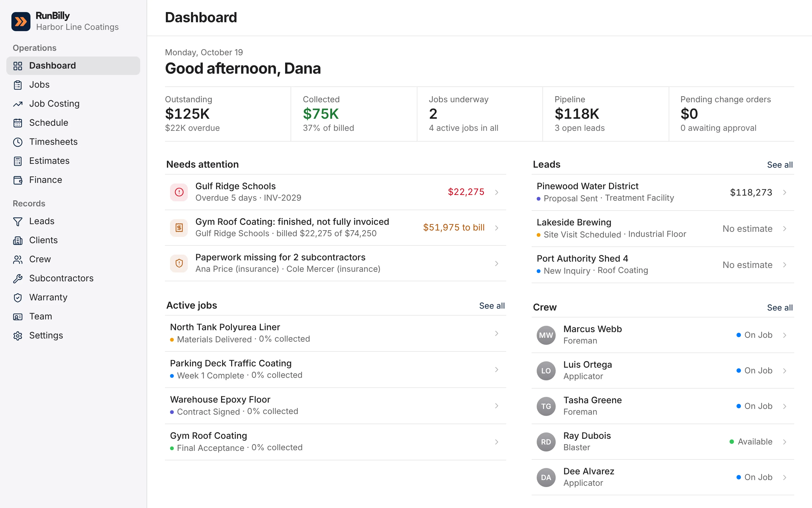The image size is (812, 508).
Task: Open chevron for Warehouse Epoxy Floor job
Action: coord(497,406)
